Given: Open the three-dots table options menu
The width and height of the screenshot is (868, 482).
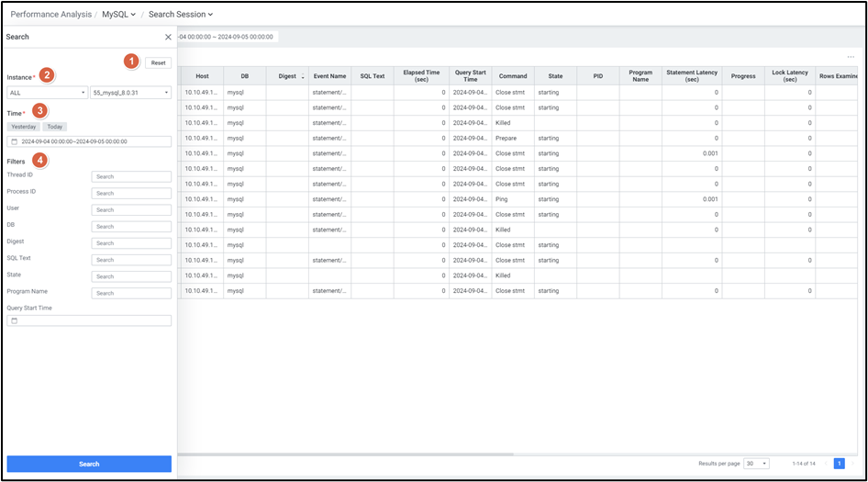Looking at the screenshot, I should pos(851,57).
